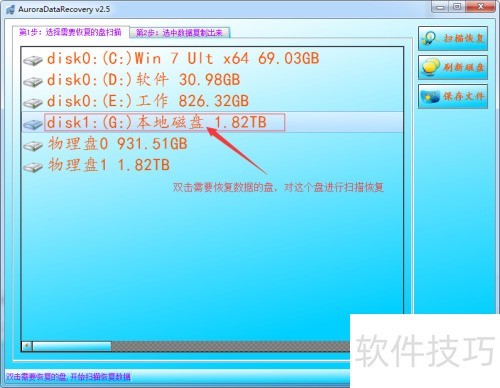Click the horizontal scrollbar thumb
This screenshot has width=500, height=388.
72,346
